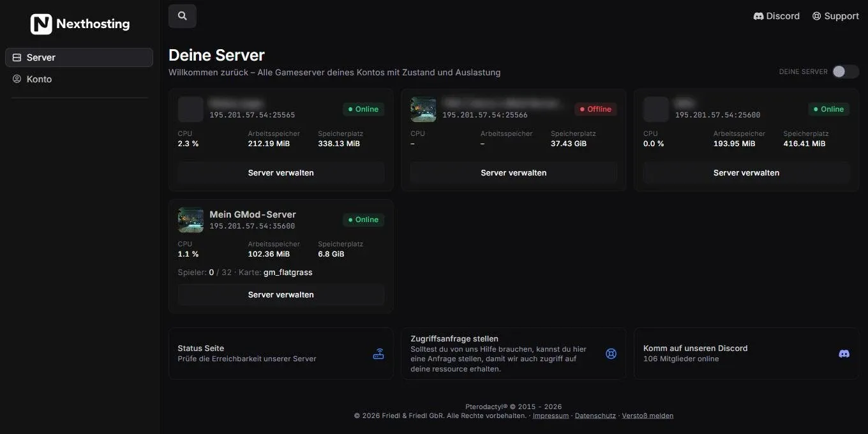Open the Verstoß melden footer link

(648, 415)
